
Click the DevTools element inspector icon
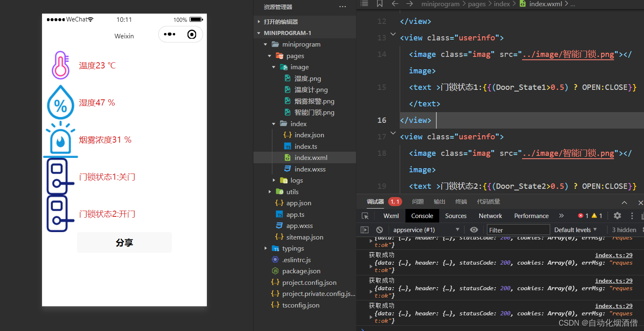[365, 216]
